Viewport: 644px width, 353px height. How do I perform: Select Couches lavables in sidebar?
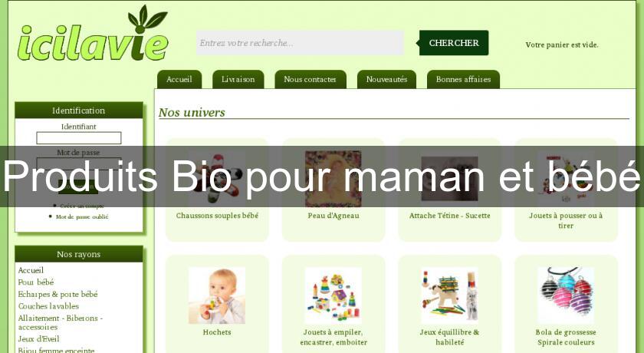[x=48, y=306]
